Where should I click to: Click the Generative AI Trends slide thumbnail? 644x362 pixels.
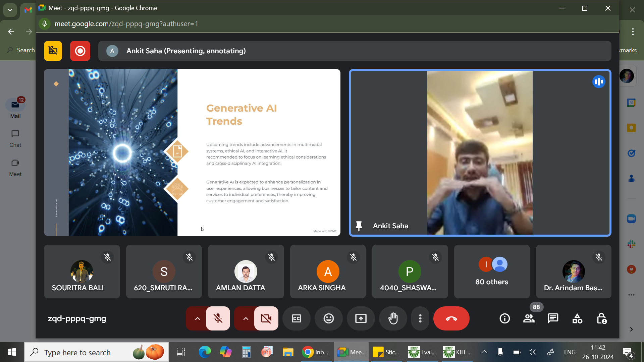pyautogui.click(x=192, y=153)
